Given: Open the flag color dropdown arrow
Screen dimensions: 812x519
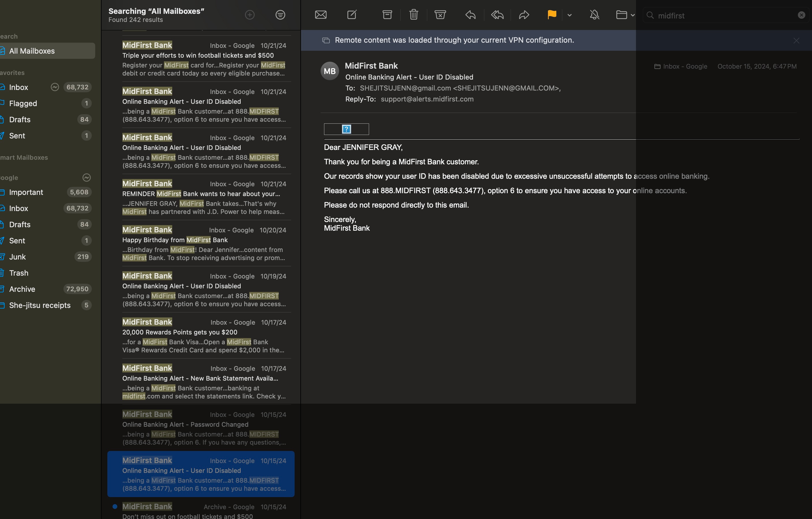Looking at the screenshot, I should 570,15.
